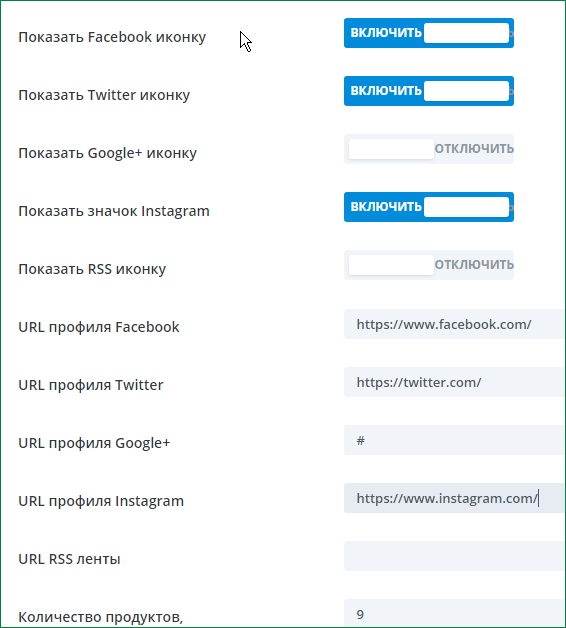
Task: Click the product count field showing 9
Action: (x=455, y=614)
